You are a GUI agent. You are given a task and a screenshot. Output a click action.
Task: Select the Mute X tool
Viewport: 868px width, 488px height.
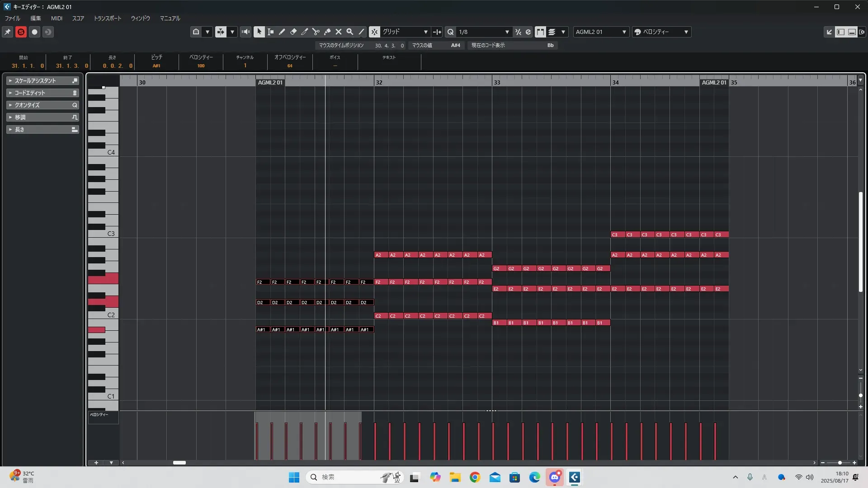click(x=338, y=32)
